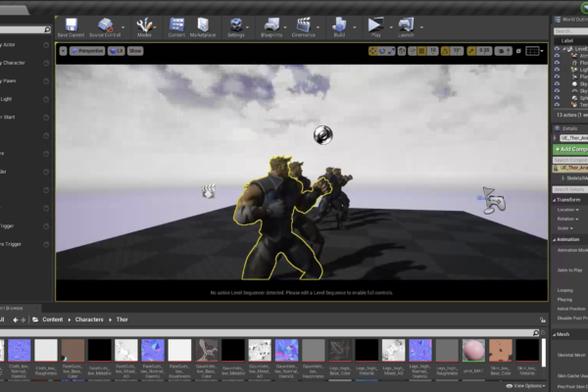Start Play in the editor
Screen dimensions: 588x392
375,24
